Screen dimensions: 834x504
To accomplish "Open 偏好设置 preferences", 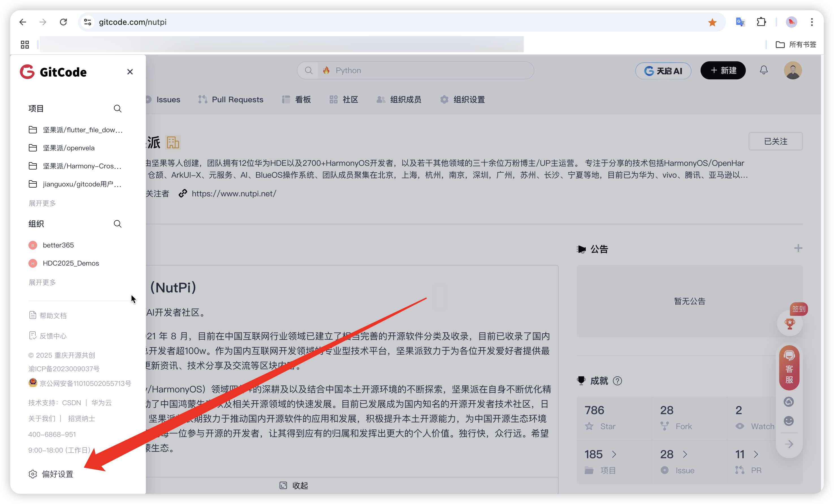I will pyautogui.click(x=51, y=474).
